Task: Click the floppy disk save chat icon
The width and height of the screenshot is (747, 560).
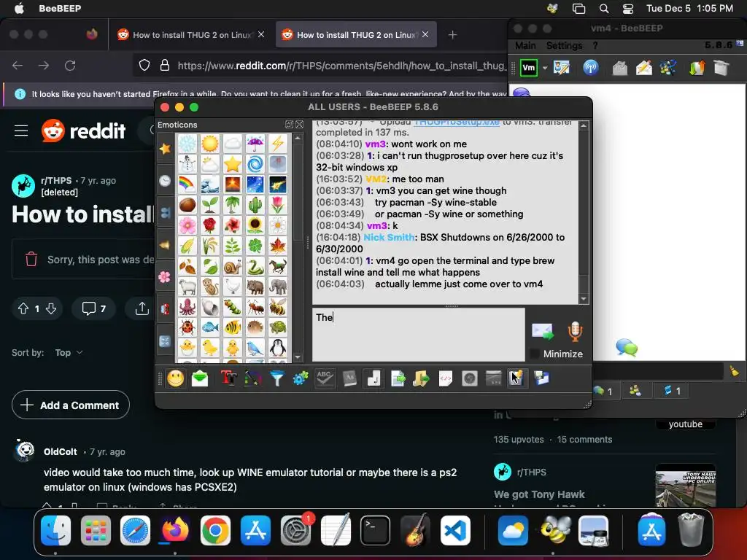Action: [541, 378]
